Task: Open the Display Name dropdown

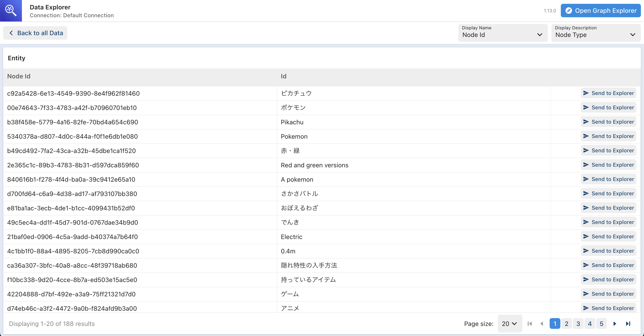Action: pyautogui.click(x=502, y=33)
